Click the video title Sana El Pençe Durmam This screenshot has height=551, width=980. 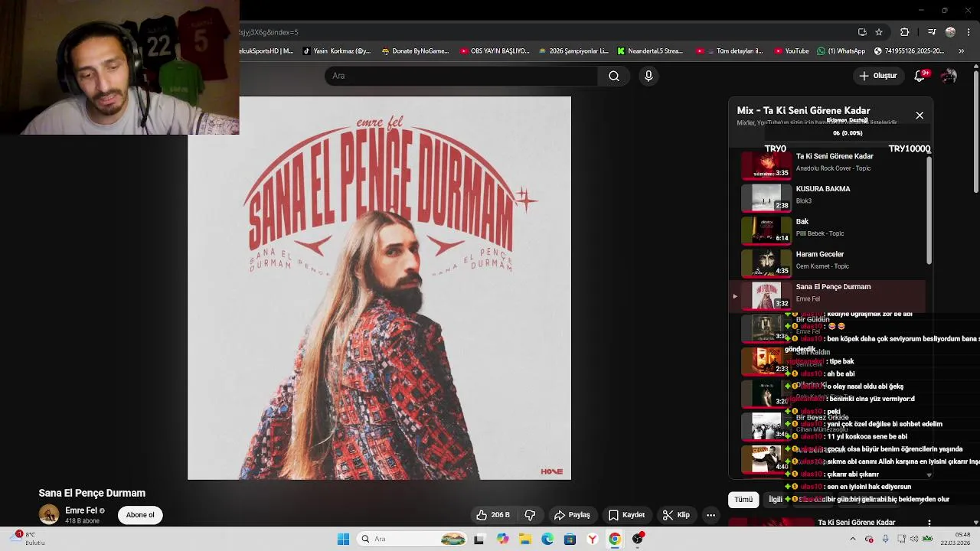(92, 493)
